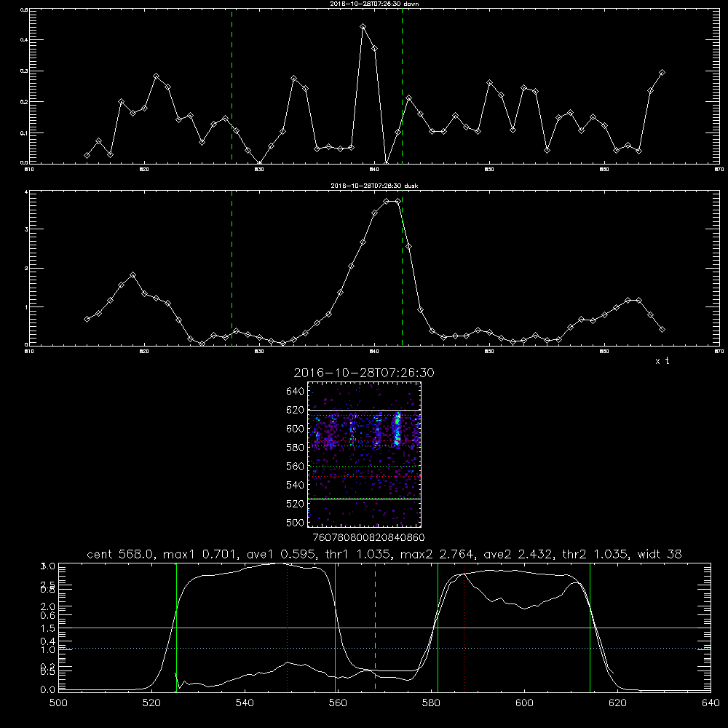Click the bottom plot y-axis label 2.0
This screenshot has height=728, width=728.
click(48, 606)
